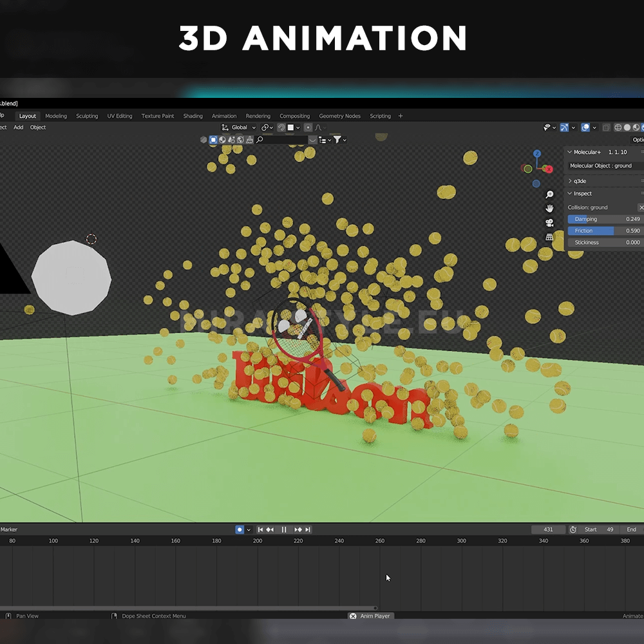This screenshot has width=644, height=644.
Task: Switch perspective/orthographic with the grid icon
Action: pos(549,238)
